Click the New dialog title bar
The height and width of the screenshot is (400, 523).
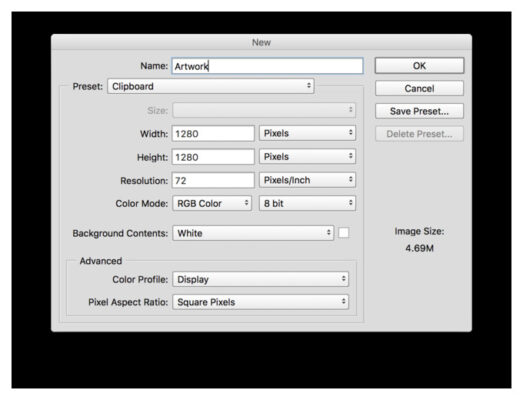pyautogui.click(x=262, y=42)
